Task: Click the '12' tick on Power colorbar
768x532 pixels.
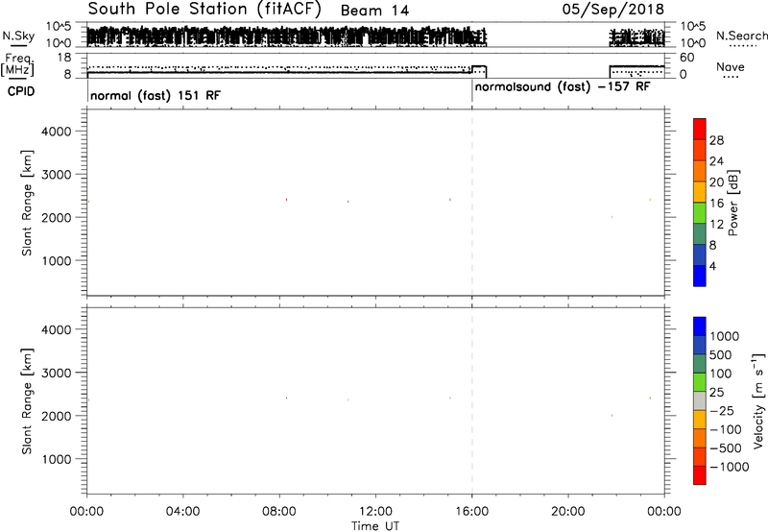Action: pos(716,225)
